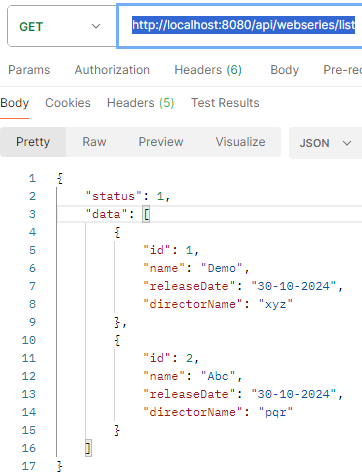Click line number 1 in gutter

(x=32, y=178)
